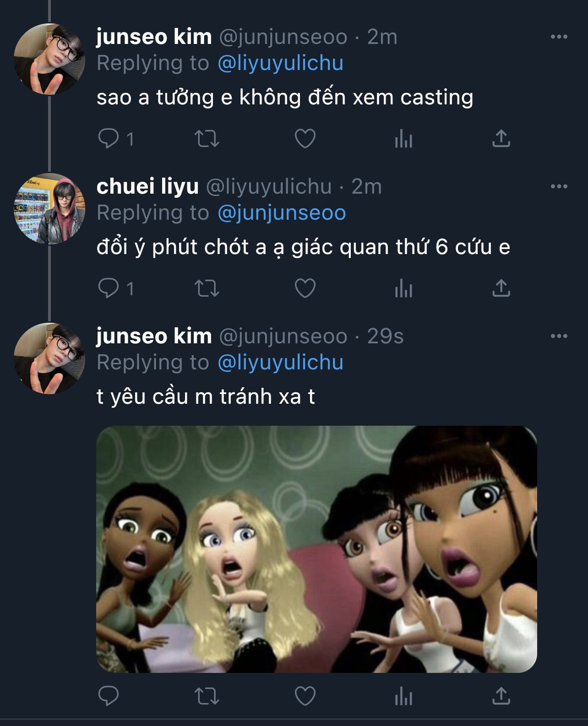The image size is (588, 726).
Task: Like junseo kim's casting tweet
Action: pyautogui.click(x=305, y=138)
